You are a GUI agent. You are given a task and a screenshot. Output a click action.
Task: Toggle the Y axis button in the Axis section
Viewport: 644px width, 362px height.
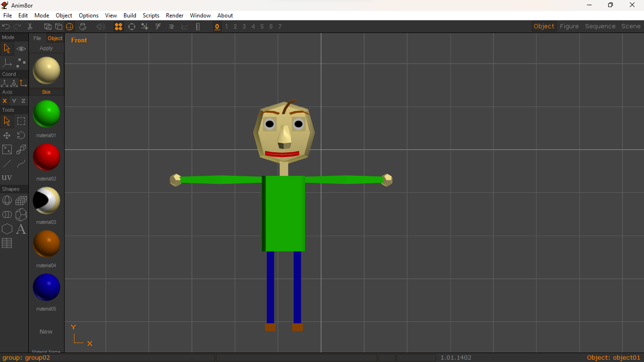pos(14,101)
